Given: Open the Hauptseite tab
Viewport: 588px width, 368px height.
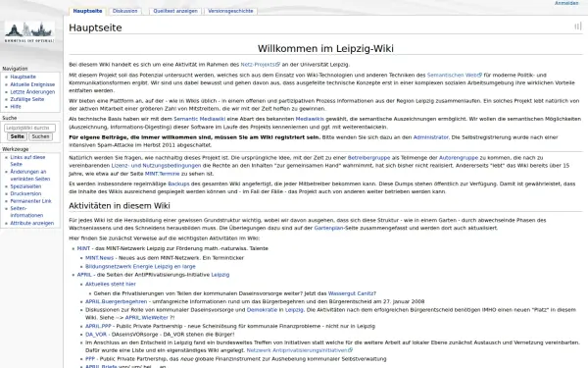Looking at the screenshot, I should click(x=87, y=11).
